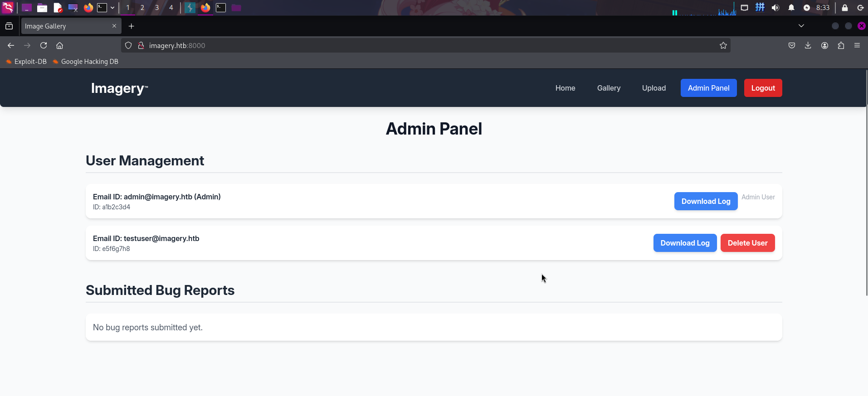Open the Gallery navigation item
The width and height of the screenshot is (868, 396).
coord(609,88)
